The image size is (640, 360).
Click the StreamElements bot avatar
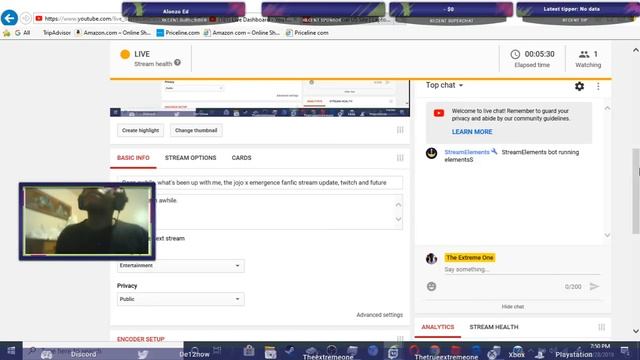click(431, 153)
